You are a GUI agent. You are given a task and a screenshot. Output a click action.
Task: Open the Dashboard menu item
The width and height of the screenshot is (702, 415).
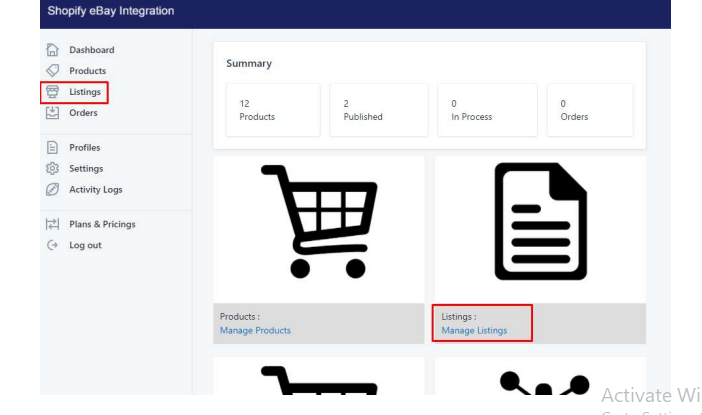pyautogui.click(x=92, y=50)
